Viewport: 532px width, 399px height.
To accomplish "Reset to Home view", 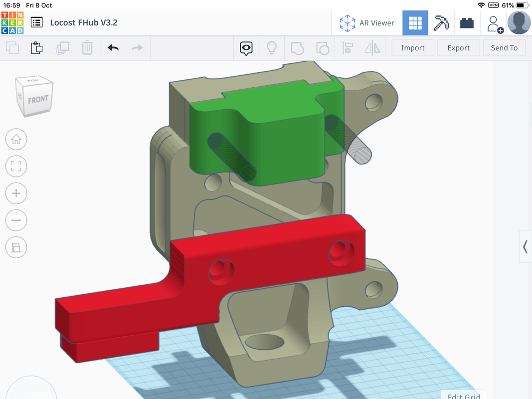I will tap(16, 139).
